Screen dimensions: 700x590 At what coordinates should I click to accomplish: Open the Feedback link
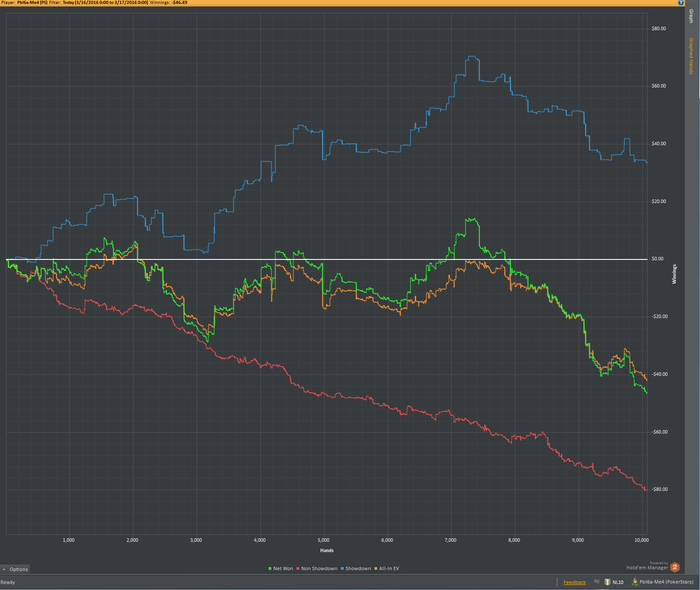point(574,582)
